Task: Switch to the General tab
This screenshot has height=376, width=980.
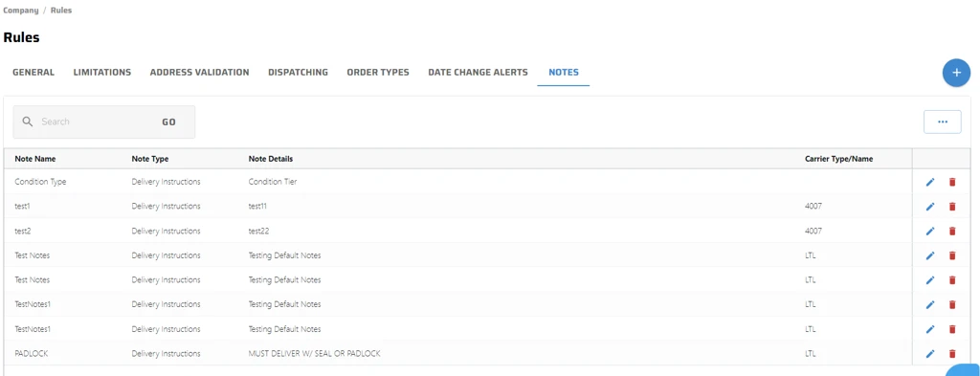Action: click(33, 73)
